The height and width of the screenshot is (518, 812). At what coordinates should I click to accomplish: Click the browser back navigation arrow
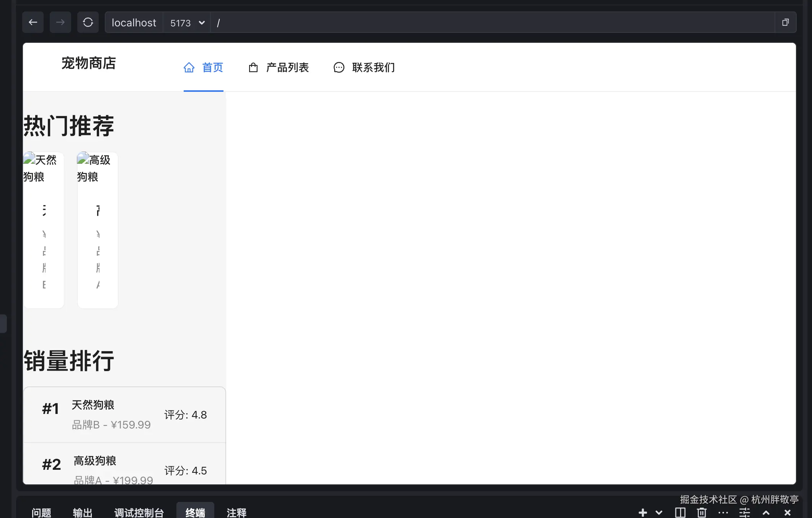point(33,22)
